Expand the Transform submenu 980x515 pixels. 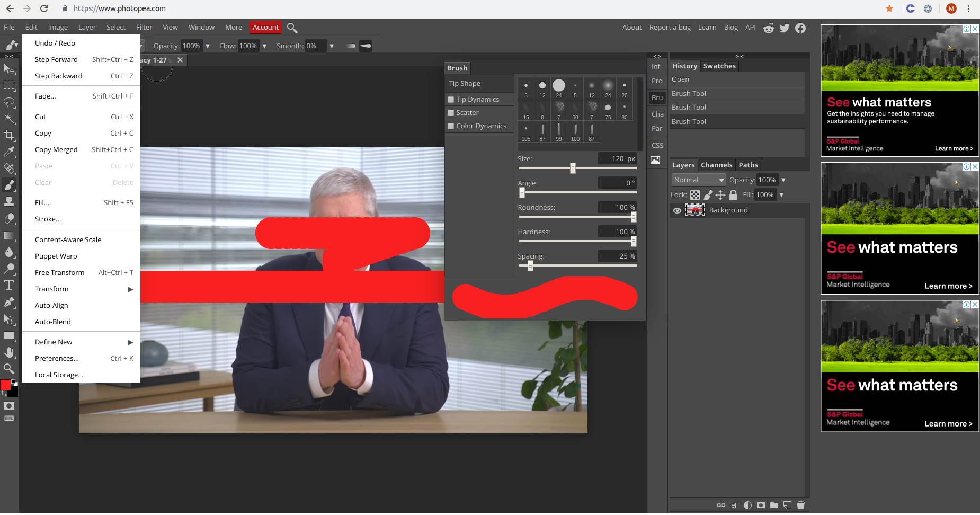(x=51, y=289)
